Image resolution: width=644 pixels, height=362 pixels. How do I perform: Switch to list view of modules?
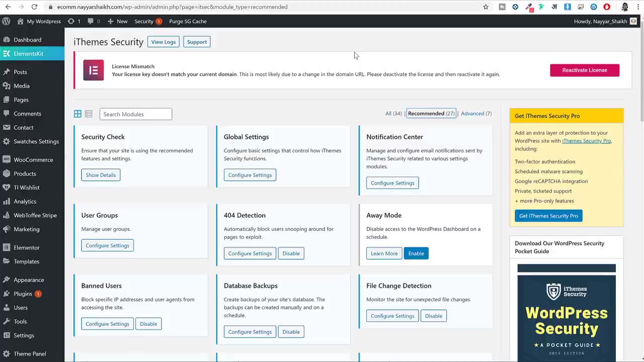(x=89, y=114)
